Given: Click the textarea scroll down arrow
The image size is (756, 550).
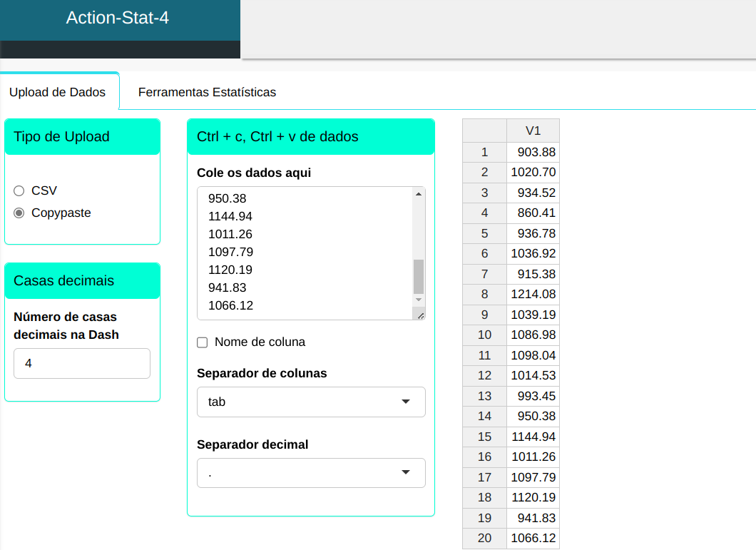Looking at the screenshot, I should tap(419, 300).
